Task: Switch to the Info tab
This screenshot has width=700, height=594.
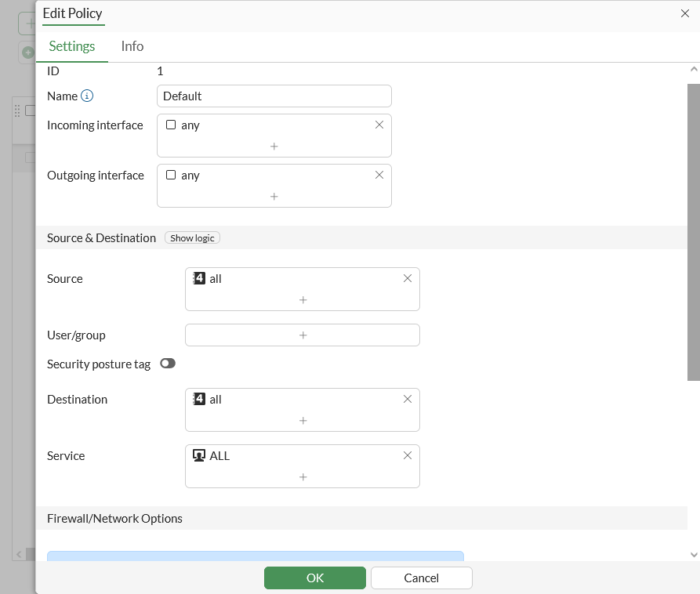Action: coord(132,46)
